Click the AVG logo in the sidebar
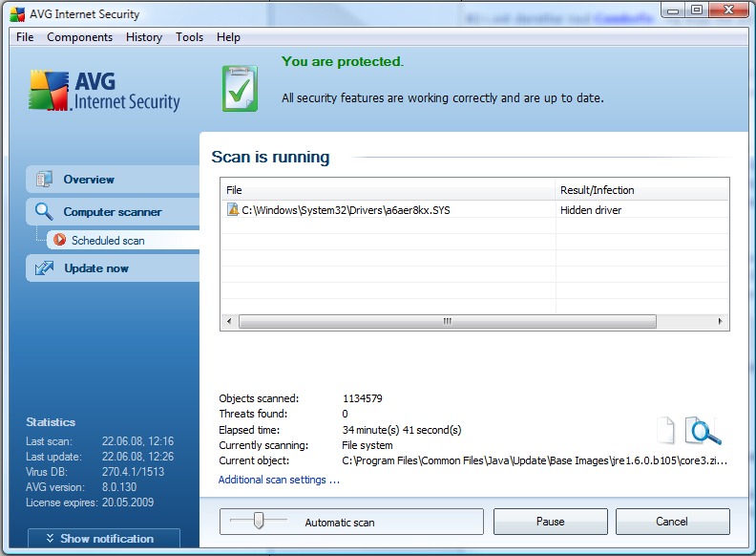The image size is (756, 556). click(105, 91)
